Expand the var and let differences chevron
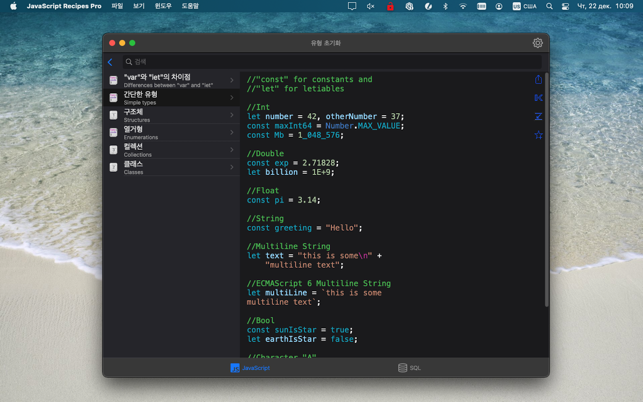Screen dimensions: 643x402 232,80
